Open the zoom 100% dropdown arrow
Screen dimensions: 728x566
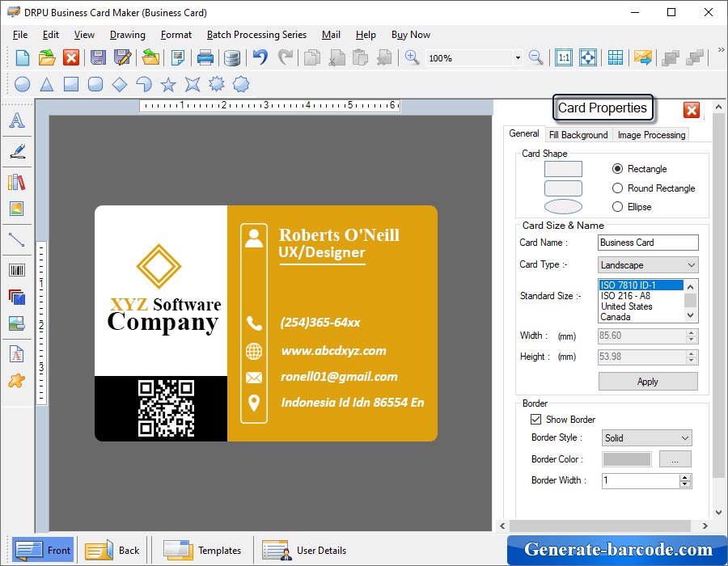click(517, 58)
